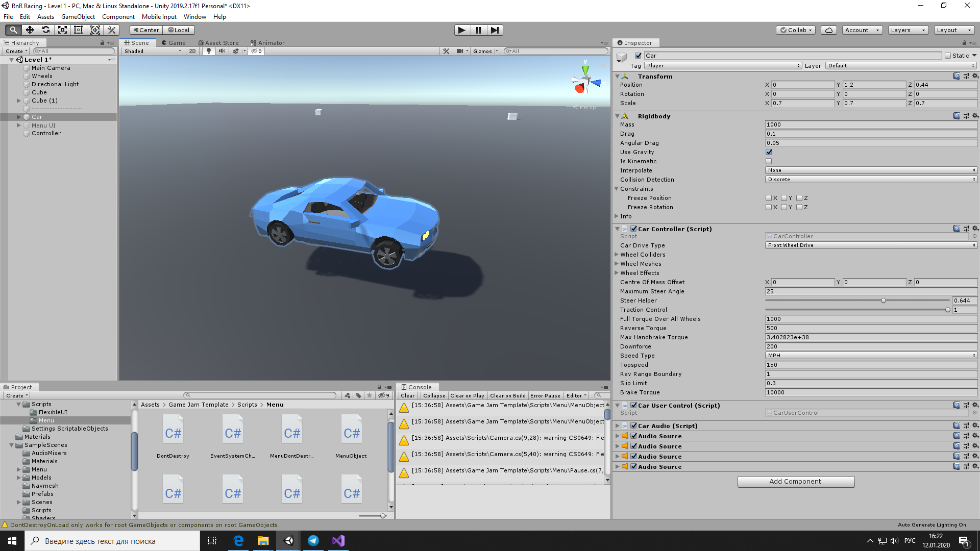Toggle scene lighting bulb icon
The height and width of the screenshot is (551, 980).
tap(209, 51)
